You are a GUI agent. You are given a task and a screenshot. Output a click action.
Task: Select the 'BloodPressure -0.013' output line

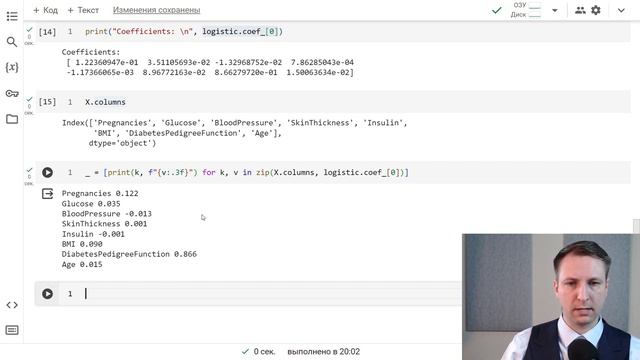[x=107, y=213]
